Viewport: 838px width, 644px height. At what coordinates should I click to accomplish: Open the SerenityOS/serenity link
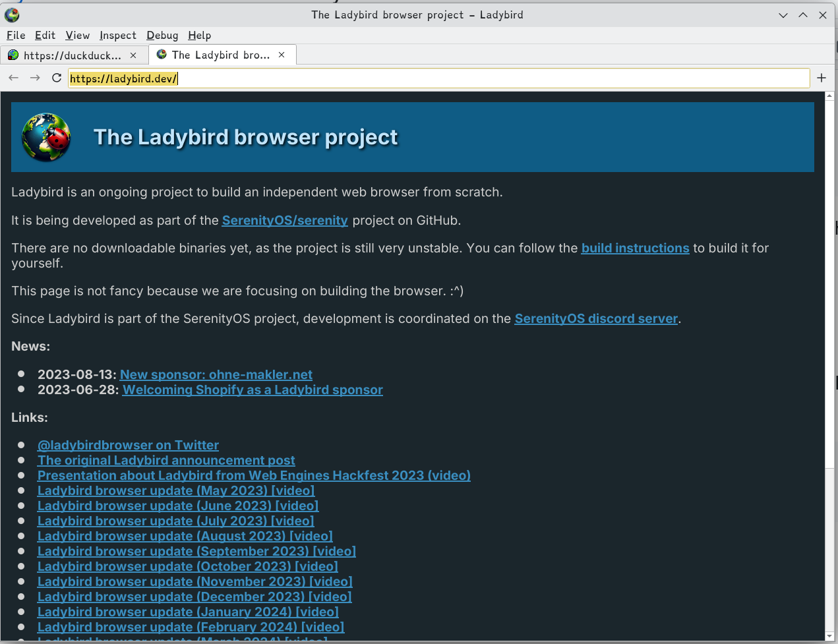coord(285,220)
